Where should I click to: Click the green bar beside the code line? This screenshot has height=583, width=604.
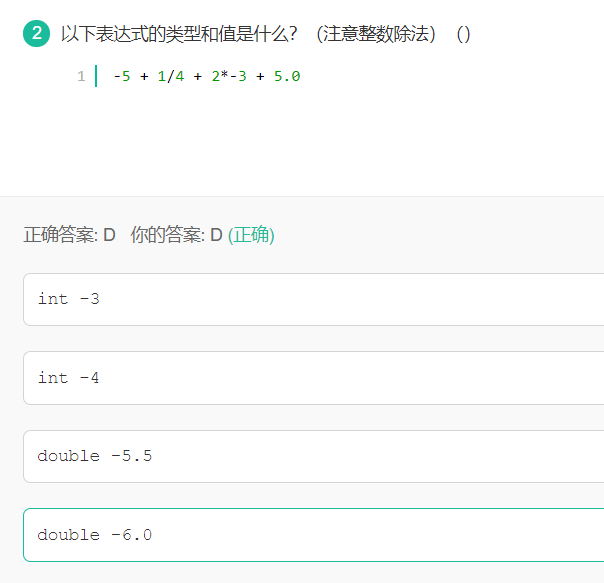(95, 76)
